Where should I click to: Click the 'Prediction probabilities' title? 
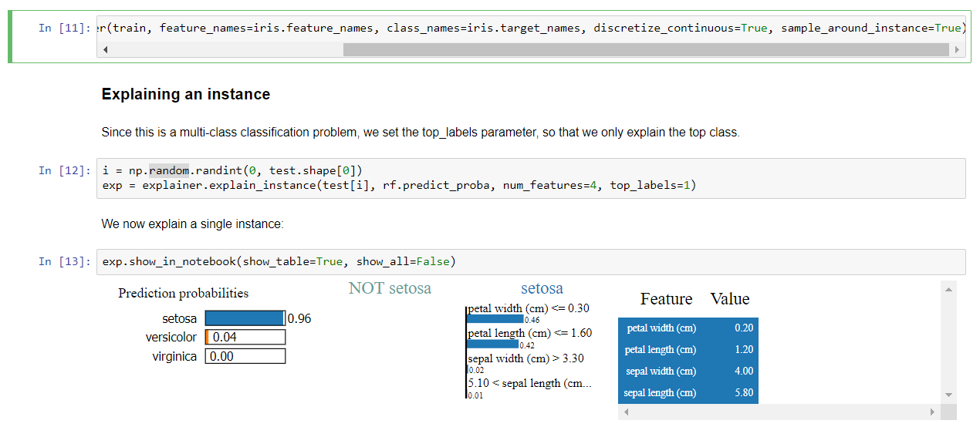point(184,293)
